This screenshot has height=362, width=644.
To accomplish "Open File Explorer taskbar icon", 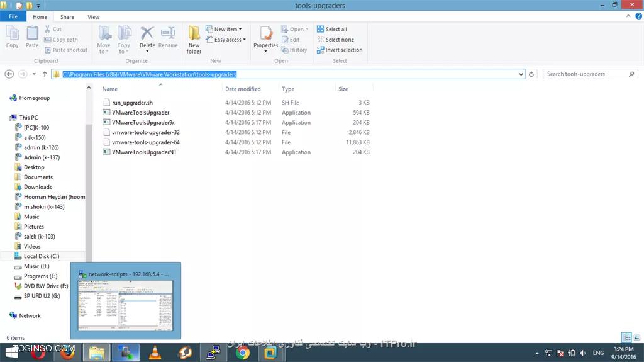I will click(96, 353).
